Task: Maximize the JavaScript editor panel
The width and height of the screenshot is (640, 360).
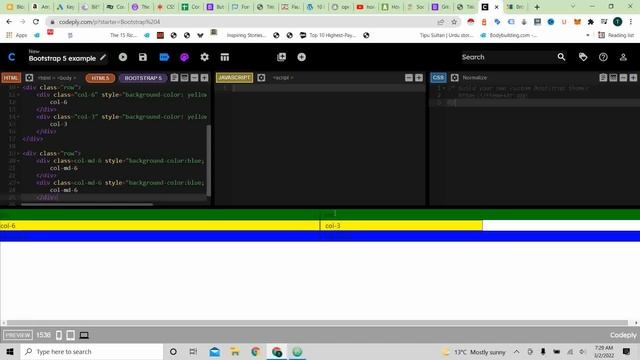Action: (419, 78)
